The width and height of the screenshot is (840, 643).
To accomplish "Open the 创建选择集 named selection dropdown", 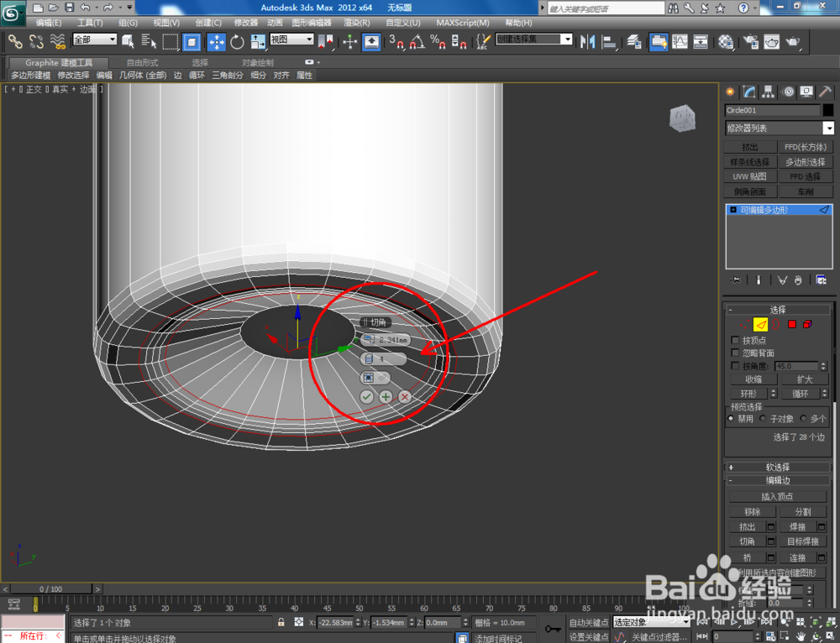I will (534, 39).
